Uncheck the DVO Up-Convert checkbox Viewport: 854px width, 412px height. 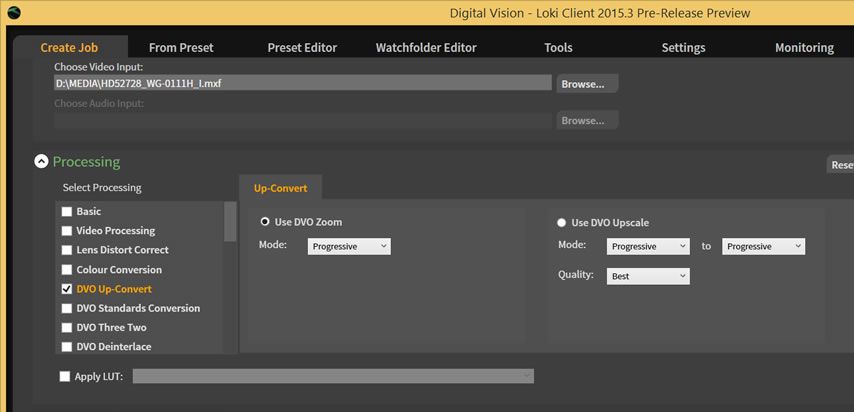(x=66, y=289)
